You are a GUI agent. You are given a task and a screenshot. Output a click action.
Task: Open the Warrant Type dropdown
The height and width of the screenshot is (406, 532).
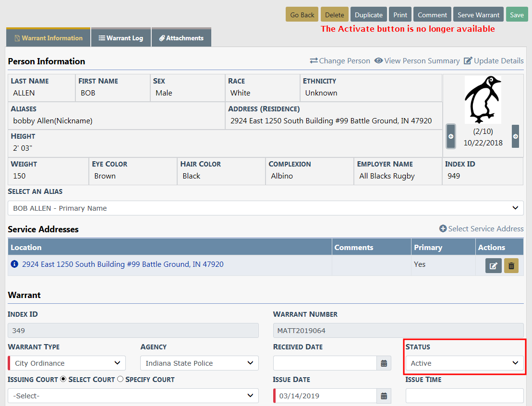[67, 363]
